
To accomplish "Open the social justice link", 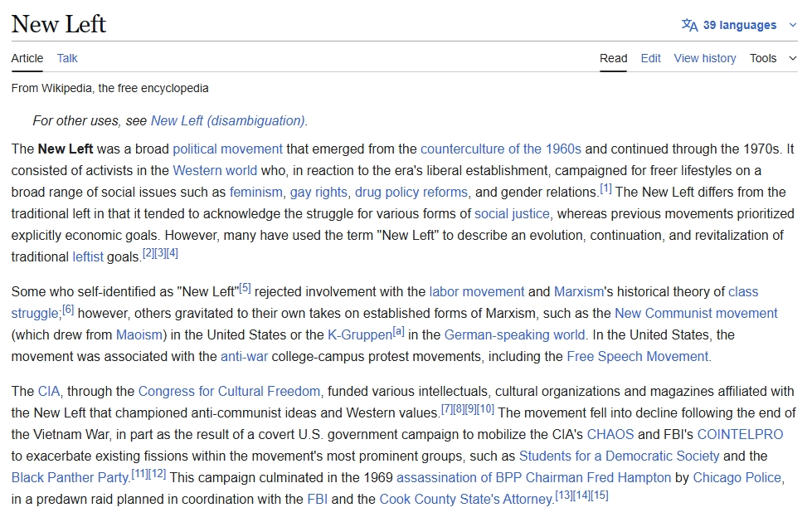I will coord(512,214).
